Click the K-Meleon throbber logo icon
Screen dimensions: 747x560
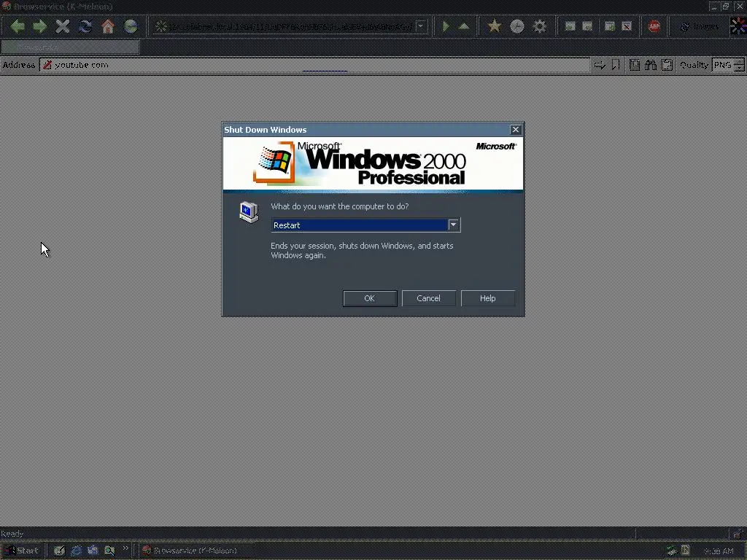(738, 26)
